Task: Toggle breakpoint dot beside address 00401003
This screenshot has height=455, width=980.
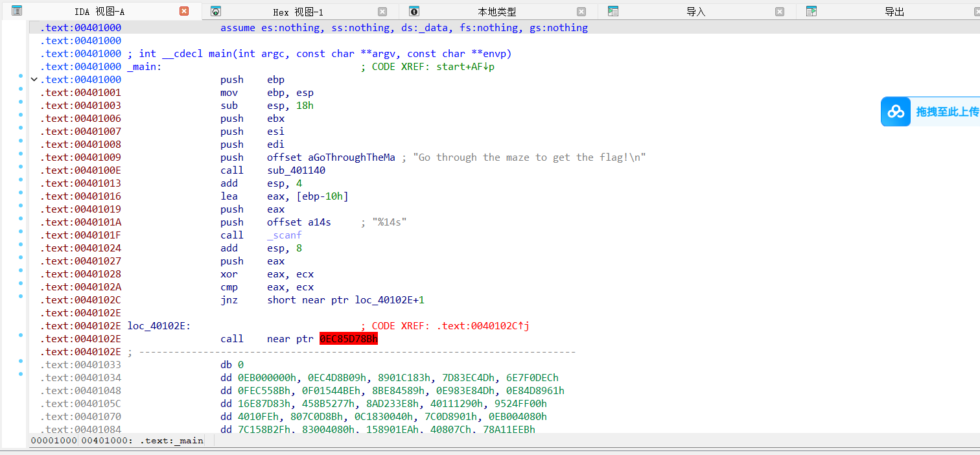Action: tap(21, 102)
